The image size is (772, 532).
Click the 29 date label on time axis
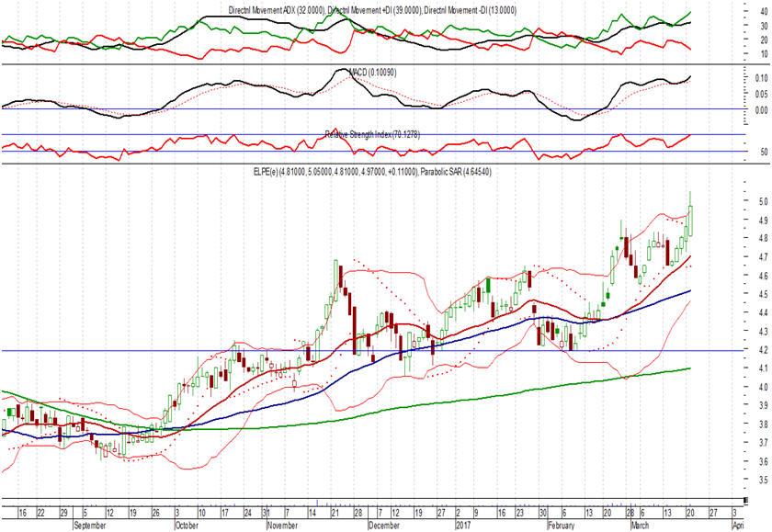click(64, 514)
